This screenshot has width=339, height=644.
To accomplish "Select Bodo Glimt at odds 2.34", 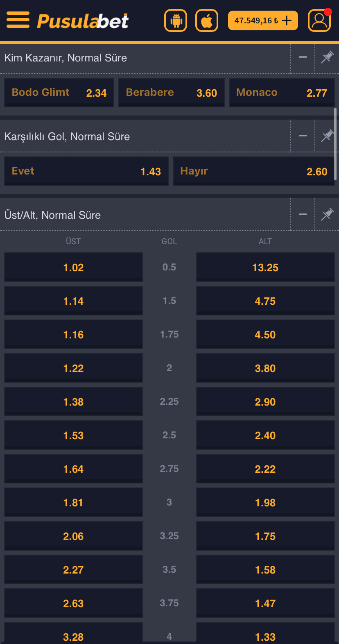I will point(59,92).
